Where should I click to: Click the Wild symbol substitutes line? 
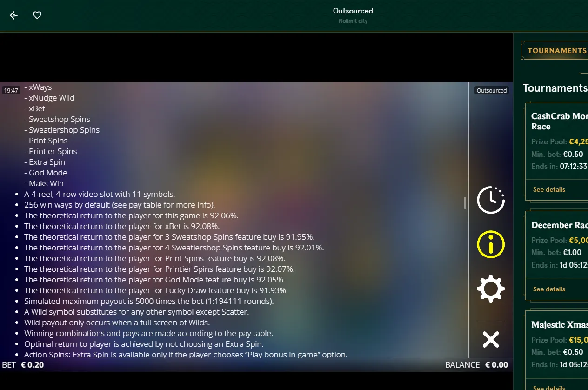pyautogui.click(x=136, y=312)
